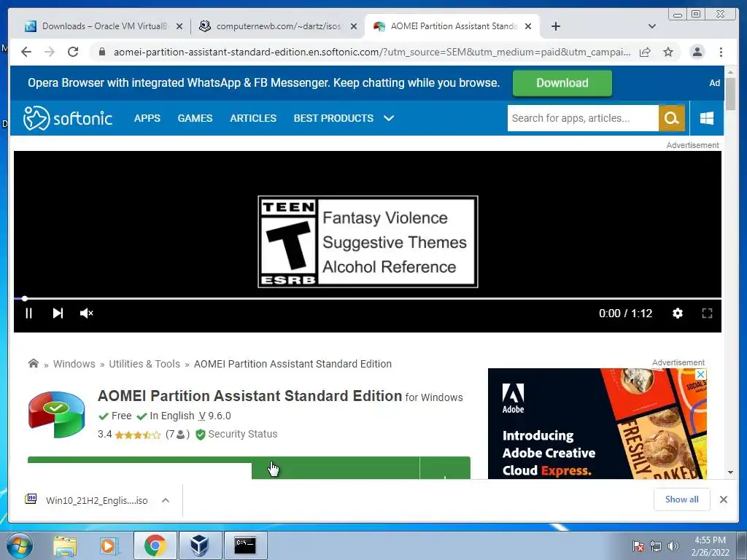Click Show all downloads
The image size is (747, 560).
pyautogui.click(x=682, y=499)
